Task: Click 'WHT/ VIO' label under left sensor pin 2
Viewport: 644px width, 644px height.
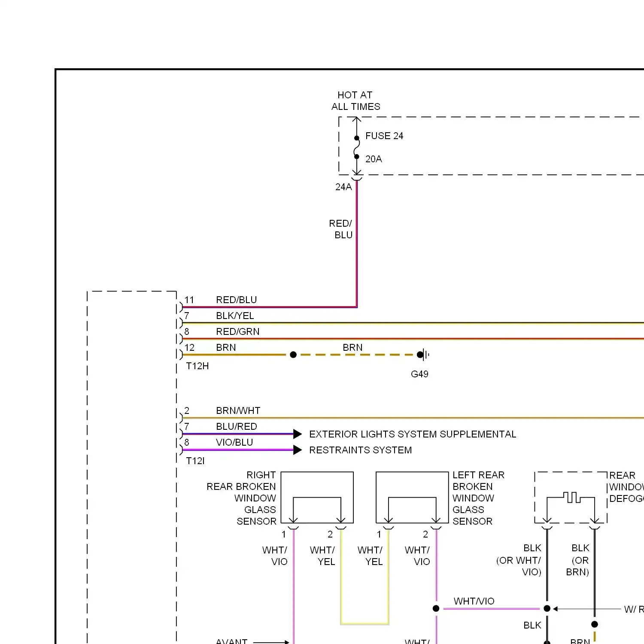Action: (417, 556)
